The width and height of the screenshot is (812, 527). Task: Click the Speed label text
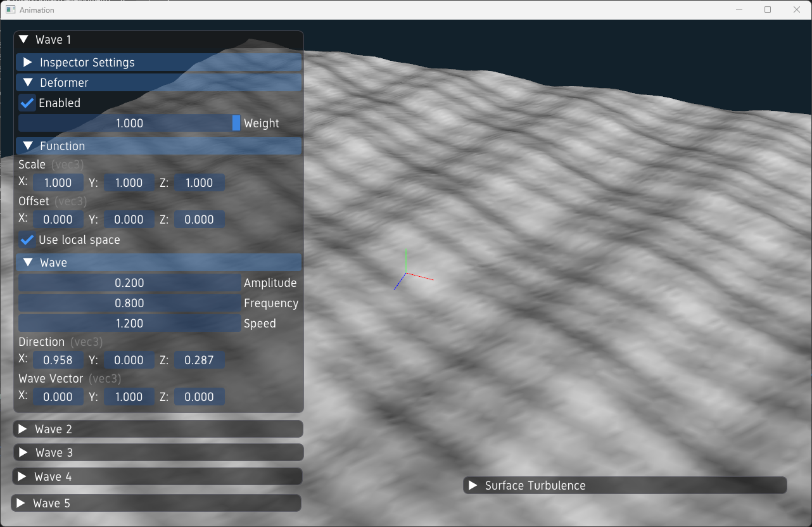[260, 323]
